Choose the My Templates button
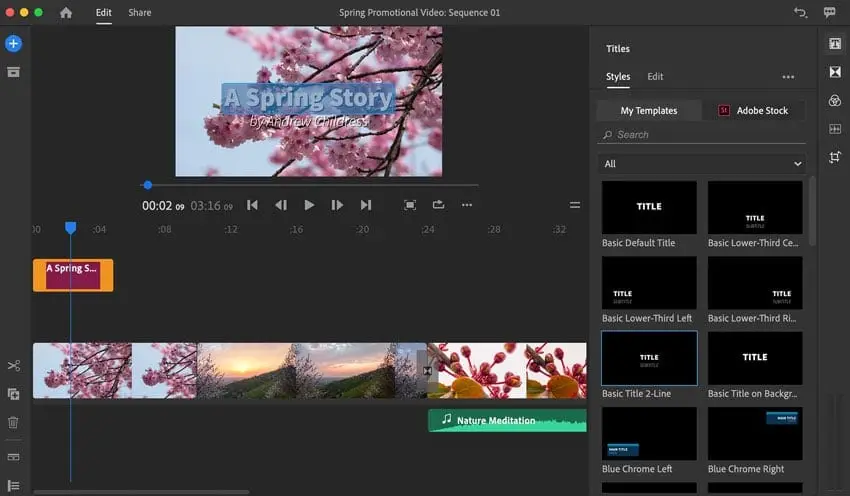 (x=649, y=111)
